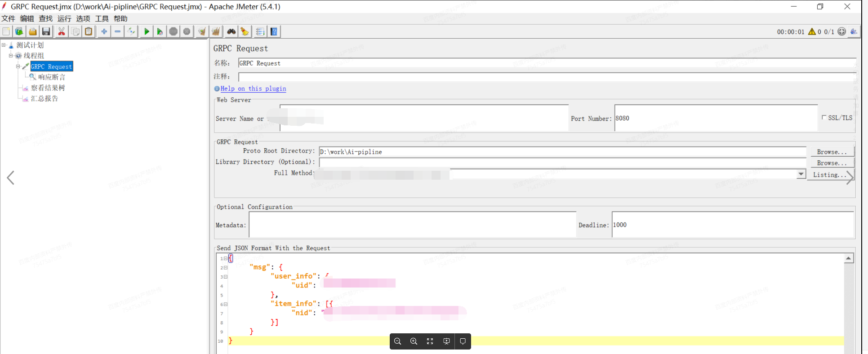868x354 pixels.
Task: Click the 注释 comment input field
Action: (x=547, y=76)
